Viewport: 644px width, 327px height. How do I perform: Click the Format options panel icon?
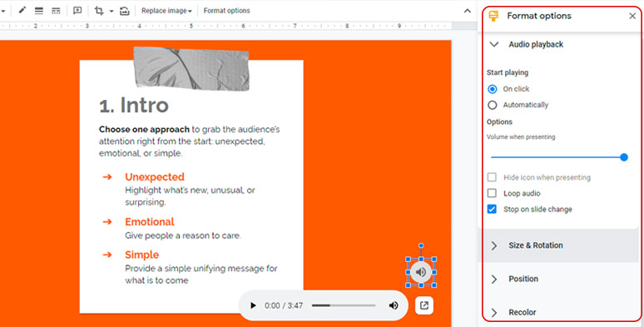[493, 16]
